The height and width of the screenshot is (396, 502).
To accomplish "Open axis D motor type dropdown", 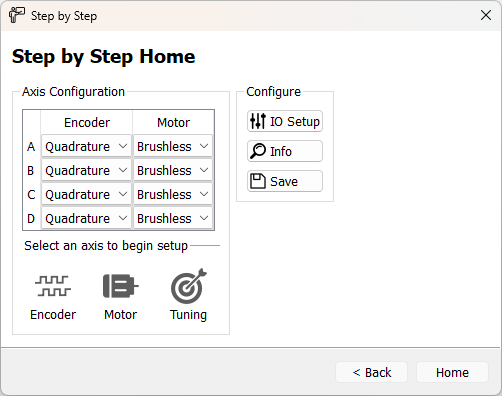I will click(173, 218).
